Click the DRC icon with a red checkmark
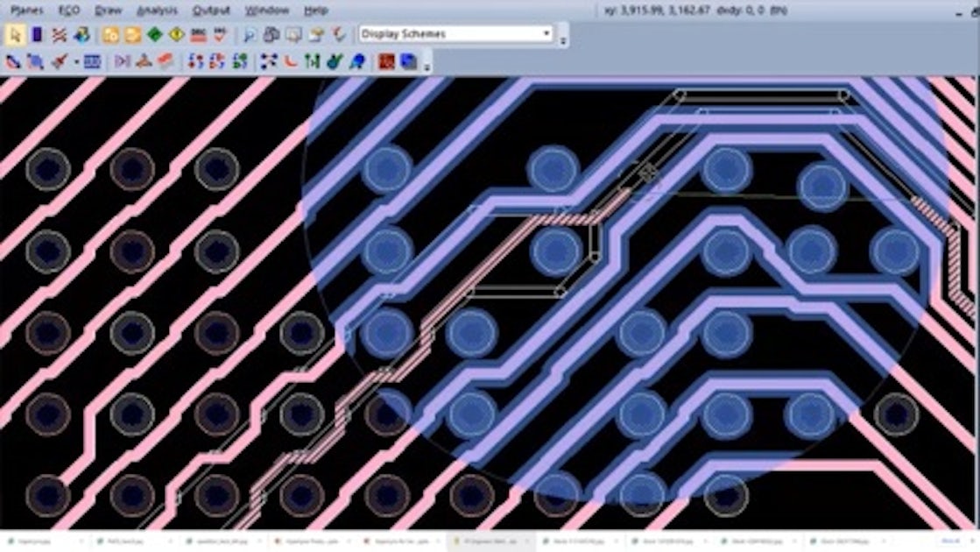 pos(220,34)
